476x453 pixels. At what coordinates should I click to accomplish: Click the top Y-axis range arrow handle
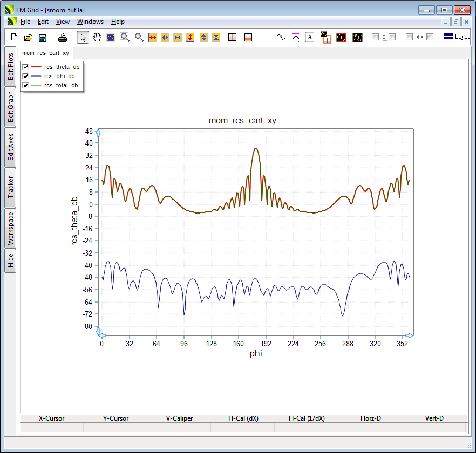pos(98,132)
